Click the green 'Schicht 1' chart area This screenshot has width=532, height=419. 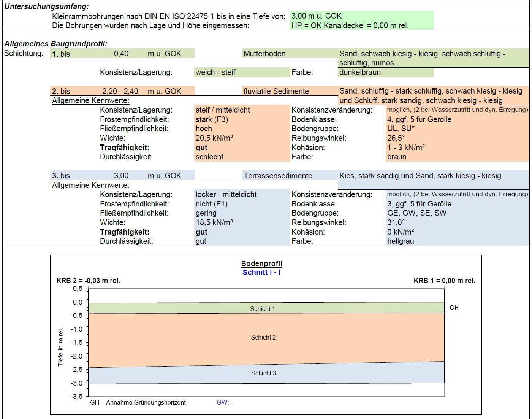point(262,309)
